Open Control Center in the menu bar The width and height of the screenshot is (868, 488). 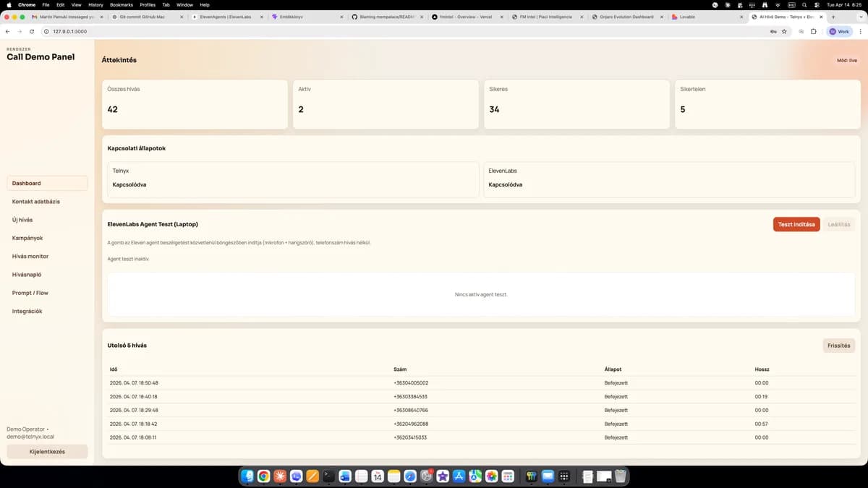(x=816, y=4)
